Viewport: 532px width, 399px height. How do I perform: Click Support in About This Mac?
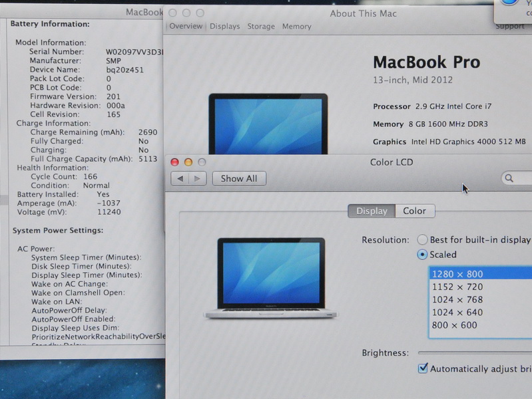pyautogui.click(x=510, y=27)
